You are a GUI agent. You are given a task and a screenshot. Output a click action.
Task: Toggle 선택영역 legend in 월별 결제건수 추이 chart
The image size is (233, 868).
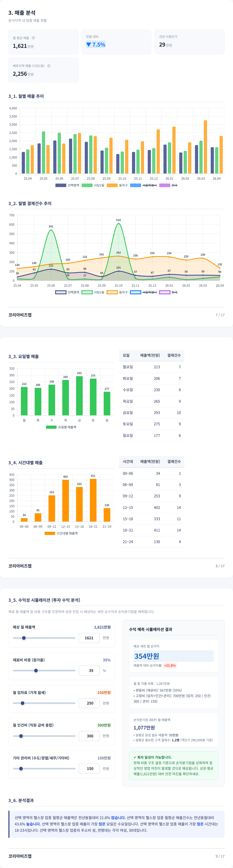click(x=67, y=292)
